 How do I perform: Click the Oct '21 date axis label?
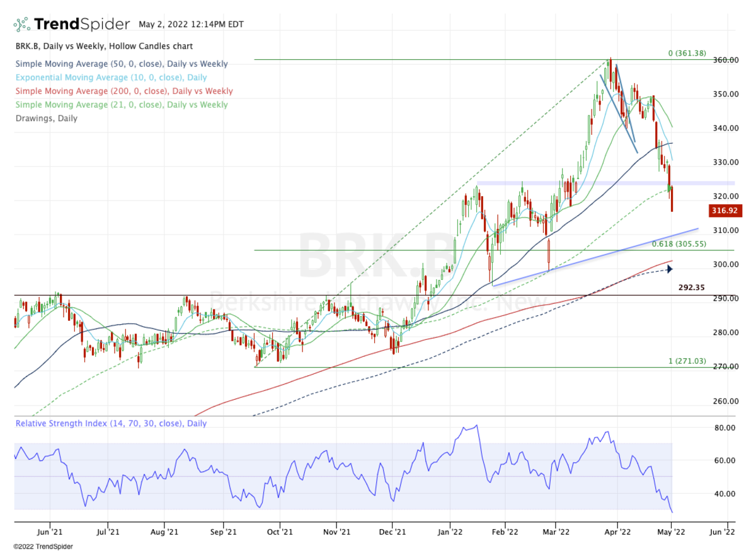pos(279,532)
